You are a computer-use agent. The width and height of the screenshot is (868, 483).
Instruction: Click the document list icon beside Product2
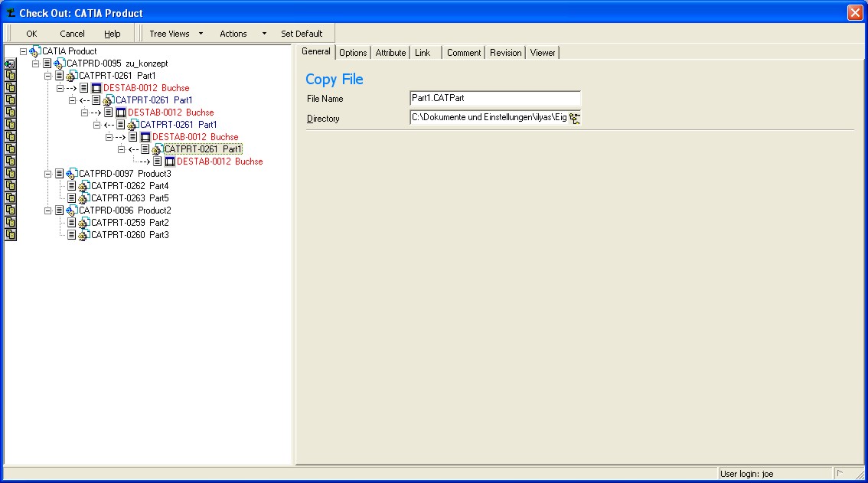[x=59, y=210]
